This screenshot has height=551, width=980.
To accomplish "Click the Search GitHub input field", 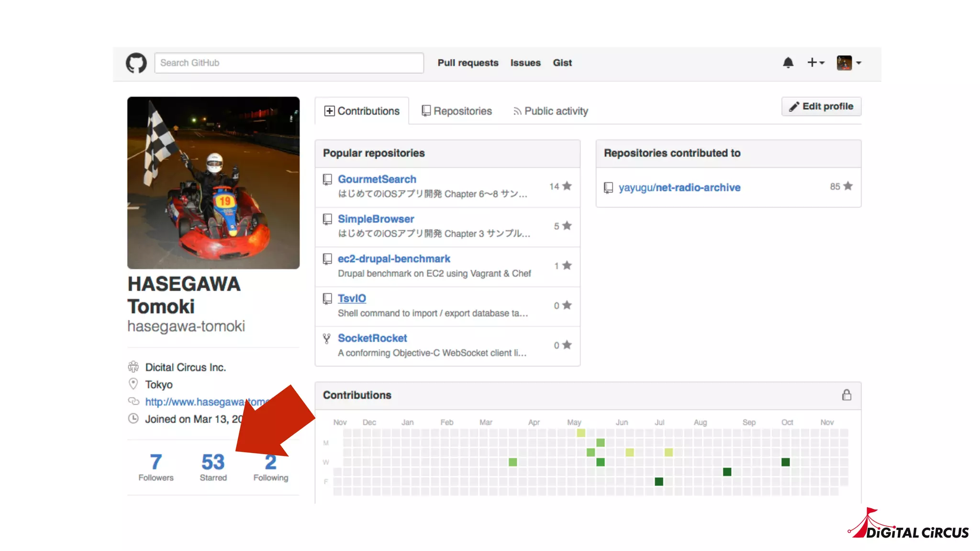I will [x=289, y=63].
